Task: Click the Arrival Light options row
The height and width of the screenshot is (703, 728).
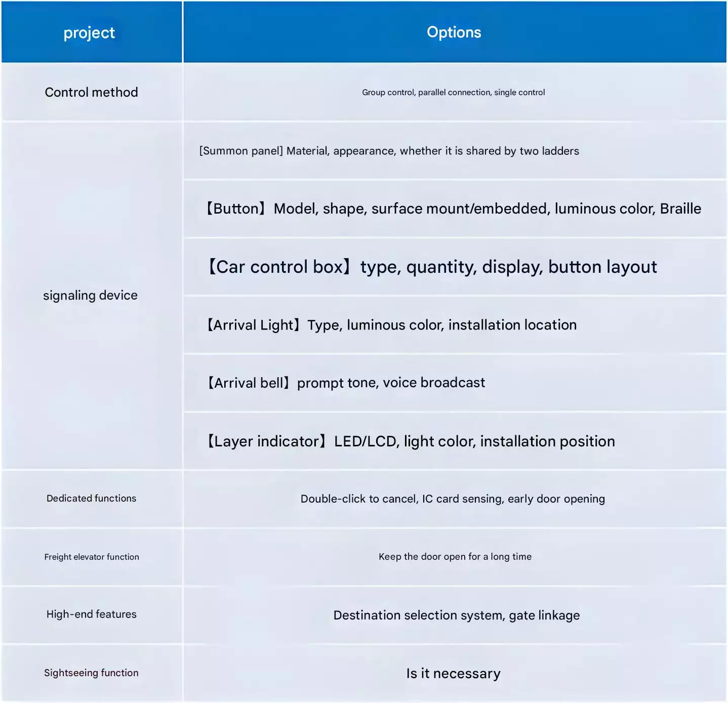Action: tap(455, 325)
